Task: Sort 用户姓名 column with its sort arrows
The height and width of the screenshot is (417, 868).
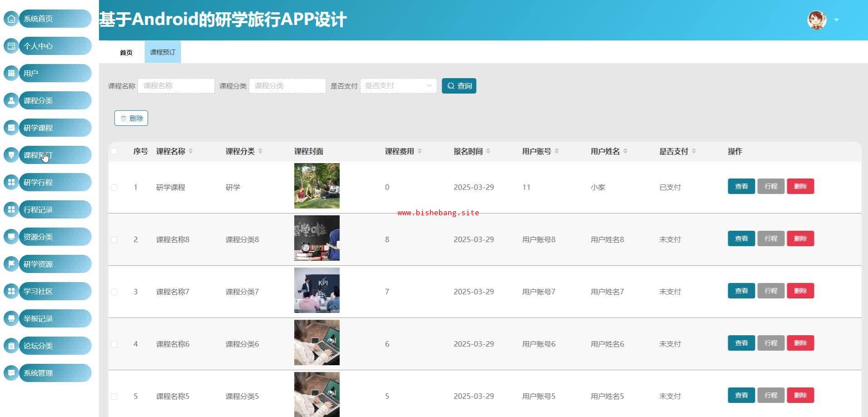Action: [625, 151]
